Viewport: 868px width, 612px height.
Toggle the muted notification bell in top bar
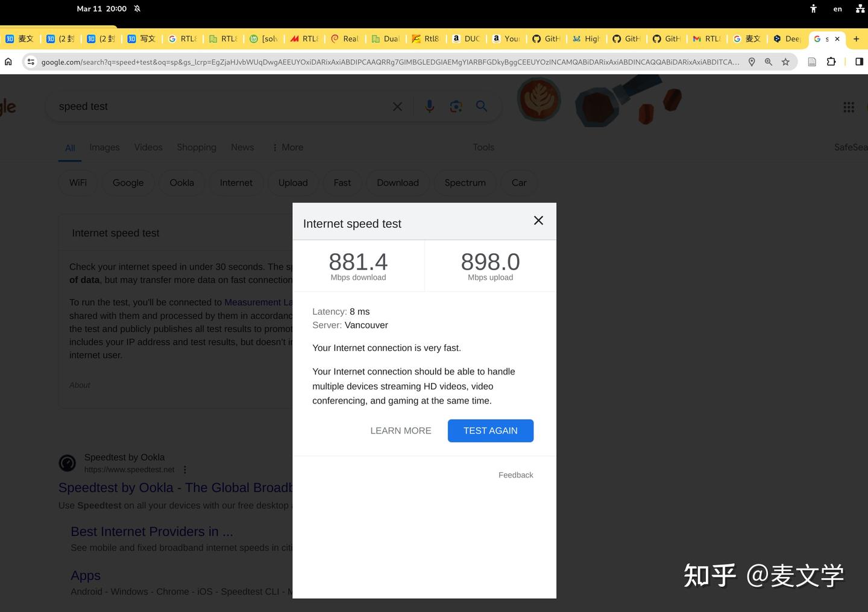(137, 8)
